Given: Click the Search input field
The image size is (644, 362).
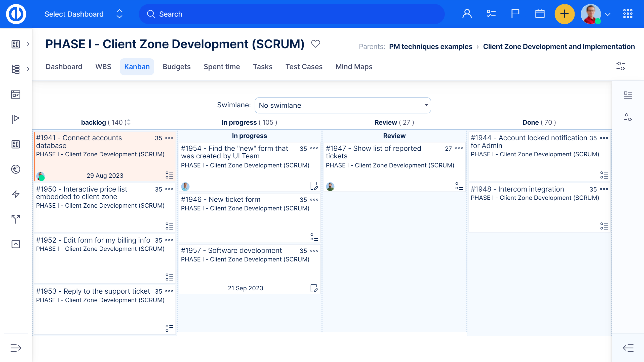Looking at the screenshot, I should point(292,14).
